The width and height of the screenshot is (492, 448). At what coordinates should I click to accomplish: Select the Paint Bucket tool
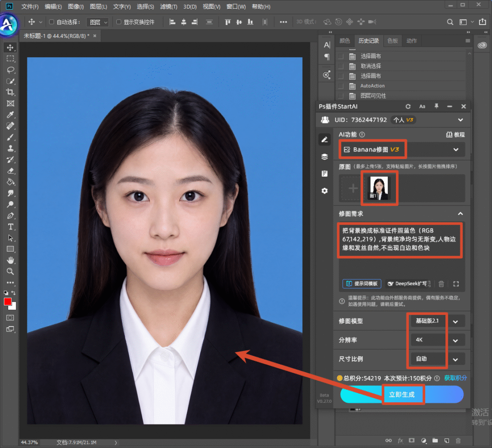click(11, 182)
